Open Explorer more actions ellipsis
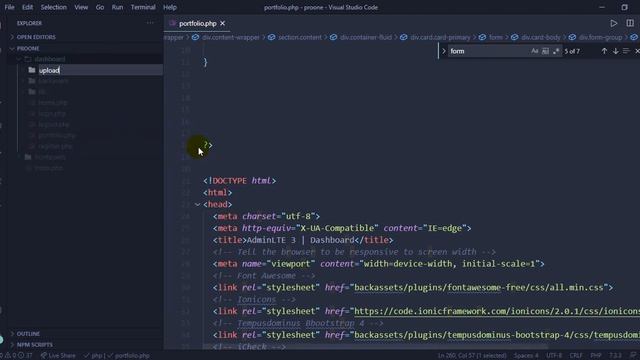 pos(150,23)
